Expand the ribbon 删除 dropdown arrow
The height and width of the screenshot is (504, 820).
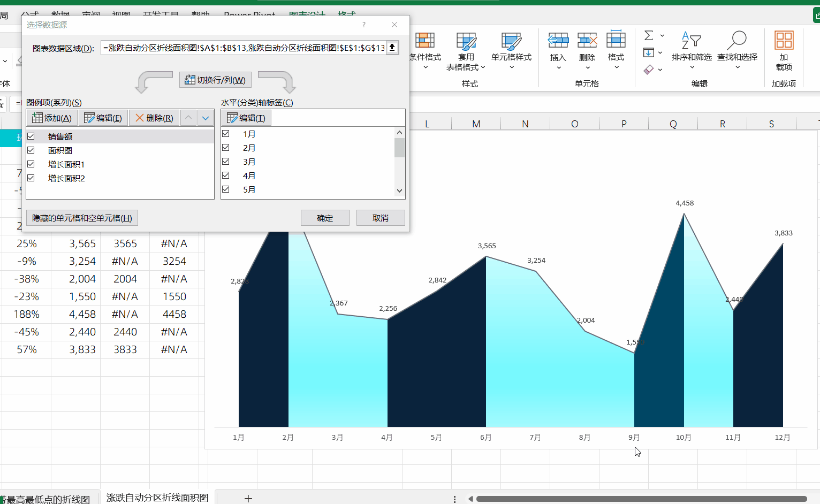click(587, 67)
